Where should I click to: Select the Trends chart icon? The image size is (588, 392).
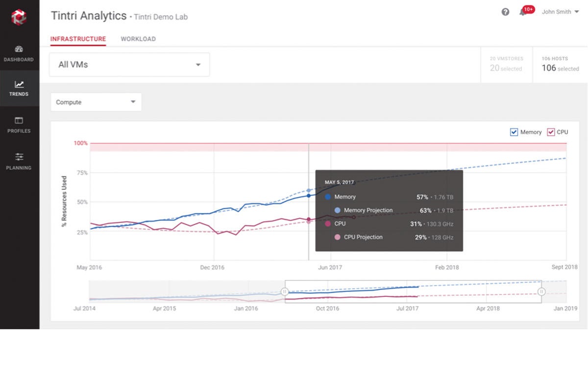[x=19, y=84]
